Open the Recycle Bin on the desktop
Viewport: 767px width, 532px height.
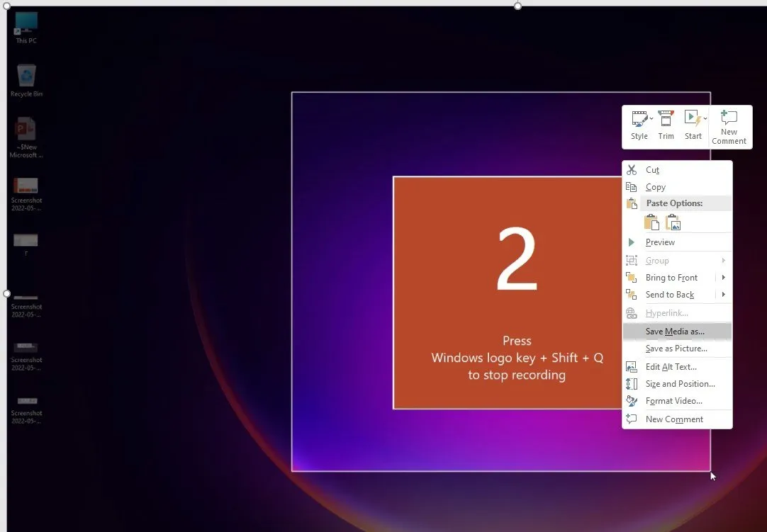tap(26, 80)
